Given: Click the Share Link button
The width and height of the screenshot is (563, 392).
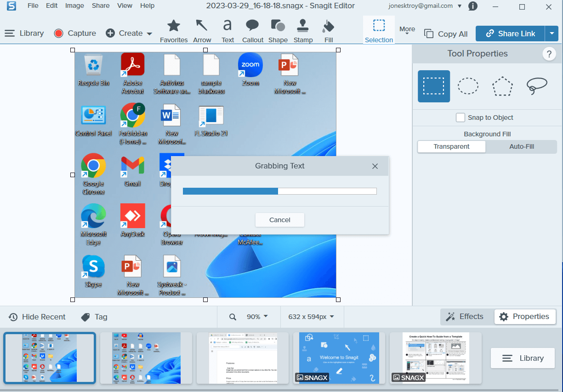Looking at the screenshot, I should [510, 34].
